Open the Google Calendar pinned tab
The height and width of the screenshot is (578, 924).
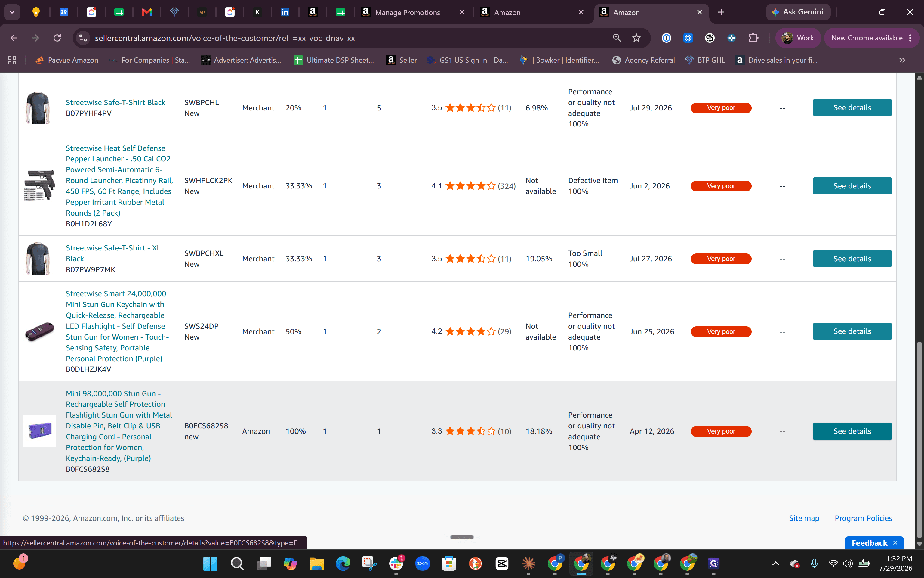click(64, 12)
